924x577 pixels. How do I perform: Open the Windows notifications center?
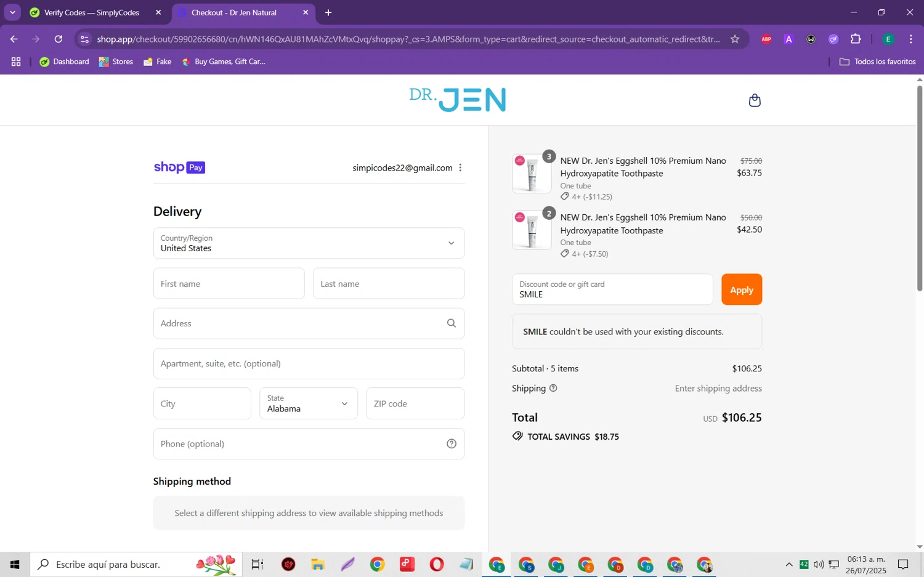point(903,564)
